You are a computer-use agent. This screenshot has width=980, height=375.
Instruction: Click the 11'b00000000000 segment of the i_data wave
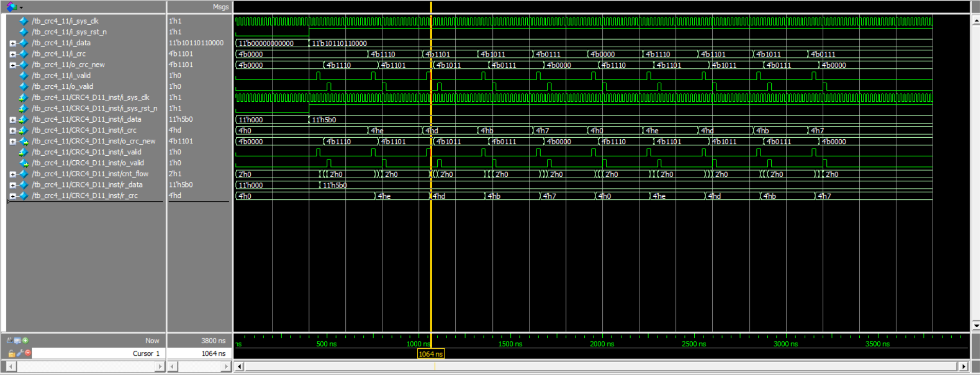pos(272,43)
